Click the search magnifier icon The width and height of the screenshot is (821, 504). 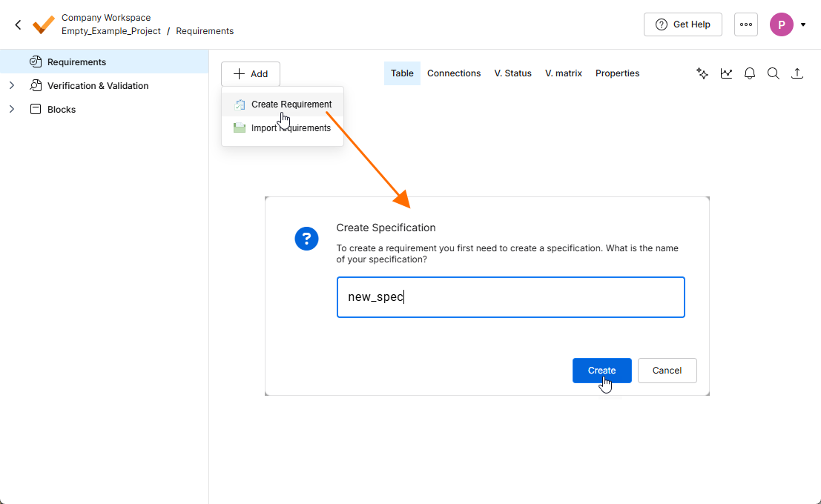click(x=773, y=73)
